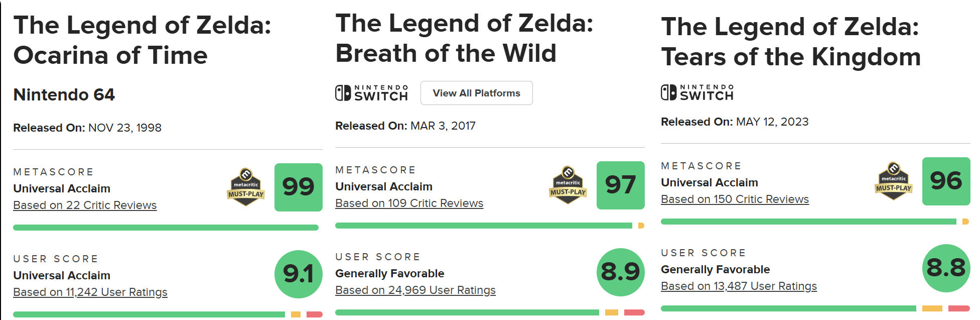The image size is (980, 320).
Task: Click the 8.8 user score circle
Action: tap(946, 268)
